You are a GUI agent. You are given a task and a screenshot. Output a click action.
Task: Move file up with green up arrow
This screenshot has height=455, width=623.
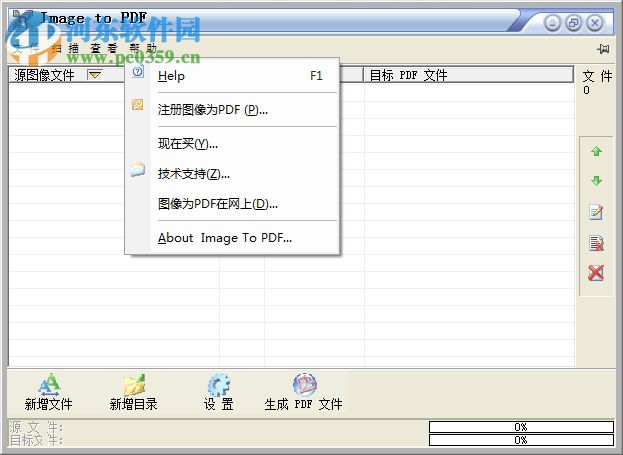tap(596, 151)
